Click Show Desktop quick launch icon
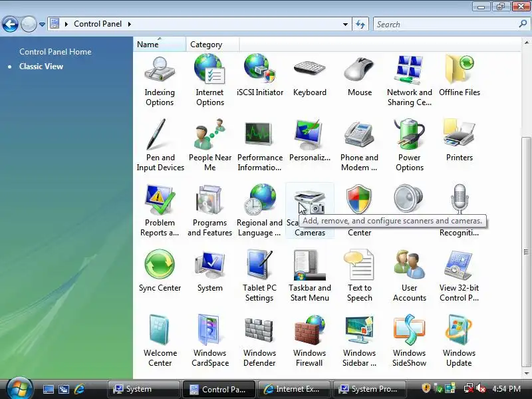Screen dimensions: 532x399 [x=48, y=389]
